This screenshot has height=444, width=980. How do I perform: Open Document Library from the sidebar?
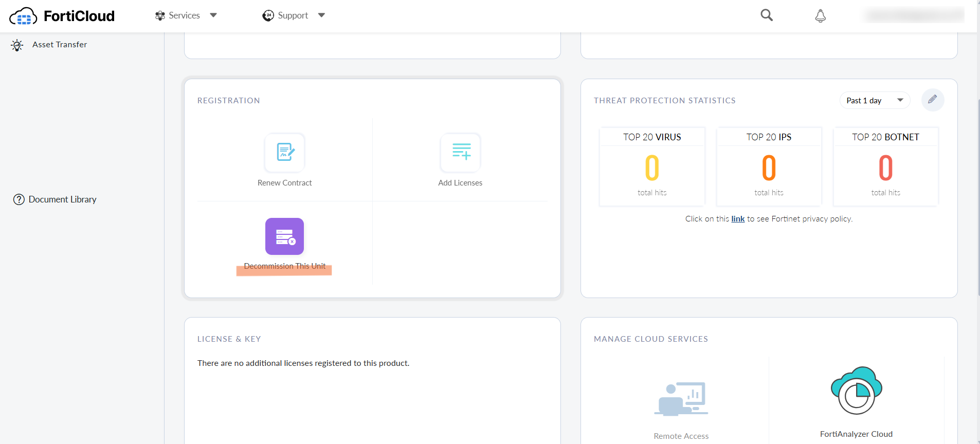[x=63, y=199]
